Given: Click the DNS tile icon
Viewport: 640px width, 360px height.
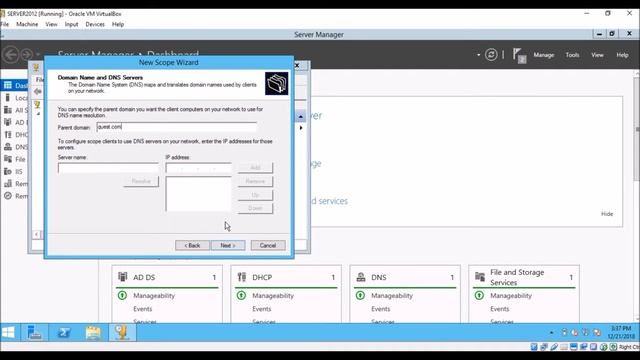Looking at the screenshot, I should click(361, 277).
